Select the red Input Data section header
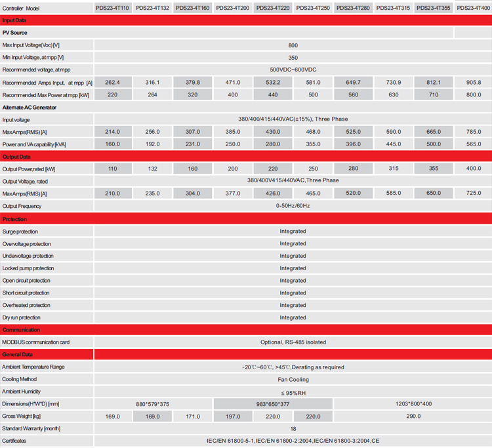This screenshot has width=492, height=448. (x=246, y=20)
